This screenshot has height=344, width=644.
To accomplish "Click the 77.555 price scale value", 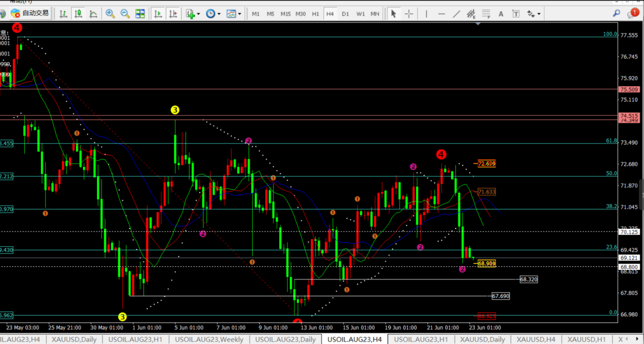I will [x=629, y=35].
